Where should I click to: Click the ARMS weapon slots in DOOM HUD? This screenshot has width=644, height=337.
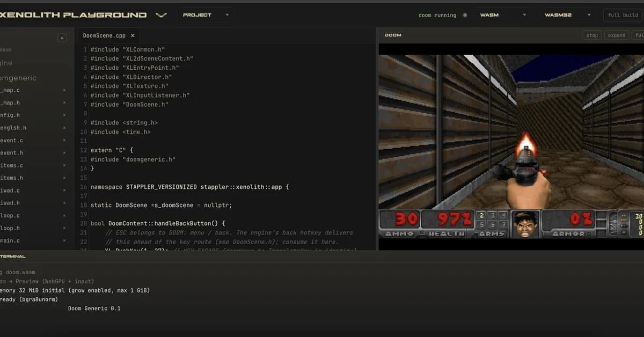point(492,224)
